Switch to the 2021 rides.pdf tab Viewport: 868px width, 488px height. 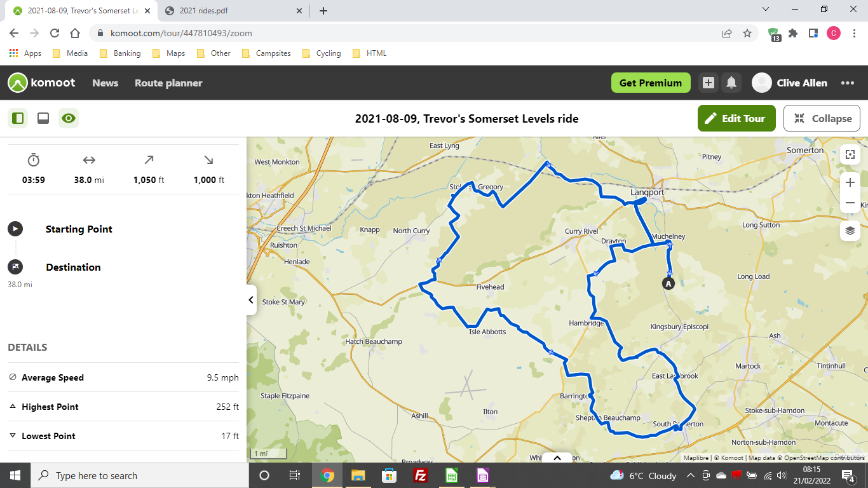(233, 11)
